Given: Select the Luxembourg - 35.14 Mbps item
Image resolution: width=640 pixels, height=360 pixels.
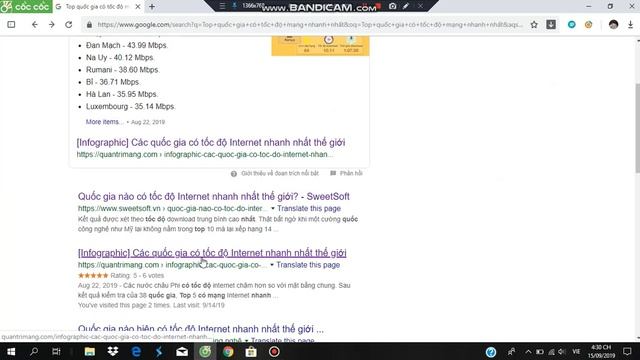Looking at the screenshot, I should pyautogui.click(x=131, y=107).
